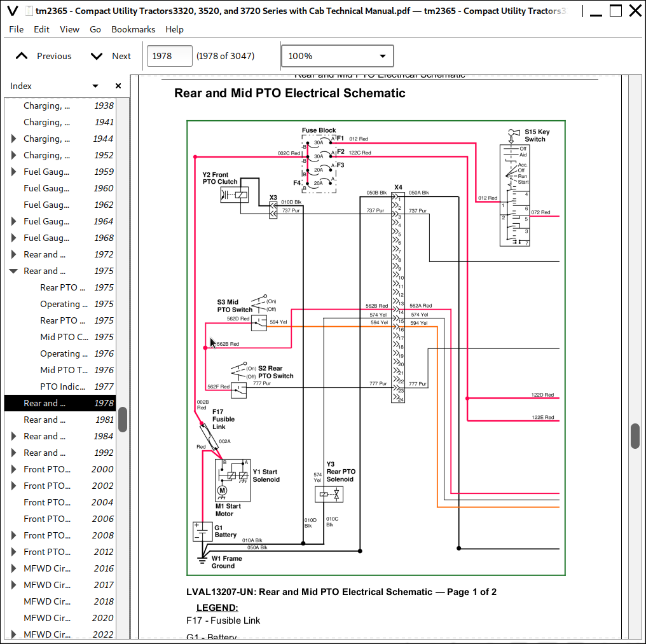
Task: Click the "W1 Frame Ground" label
Action: click(226, 562)
